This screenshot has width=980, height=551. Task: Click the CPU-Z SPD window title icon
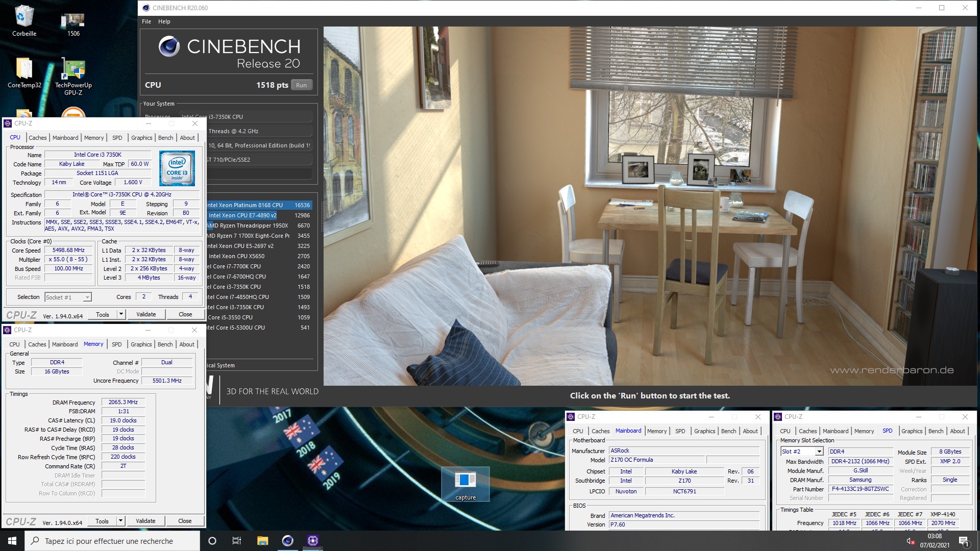pos(778,417)
